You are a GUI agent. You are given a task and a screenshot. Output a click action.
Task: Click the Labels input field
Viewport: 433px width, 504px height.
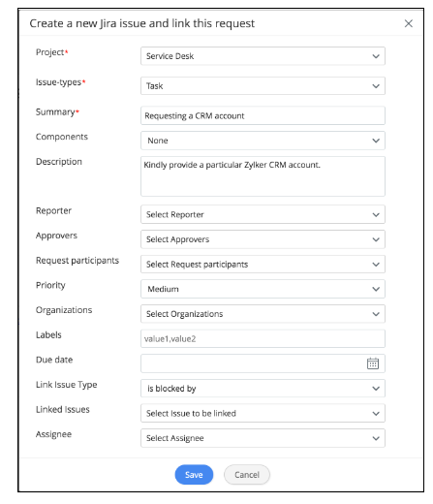click(x=263, y=338)
